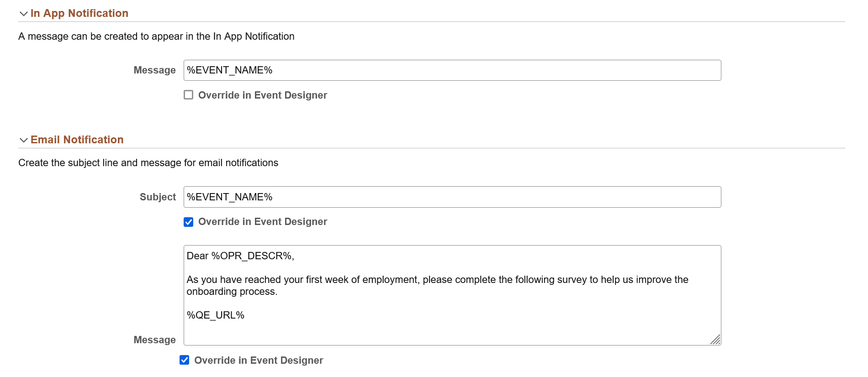The width and height of the screenshot is (868, 377).
Task: Click the Override in Event Designer label under Subject
Action: pos(262,222)
